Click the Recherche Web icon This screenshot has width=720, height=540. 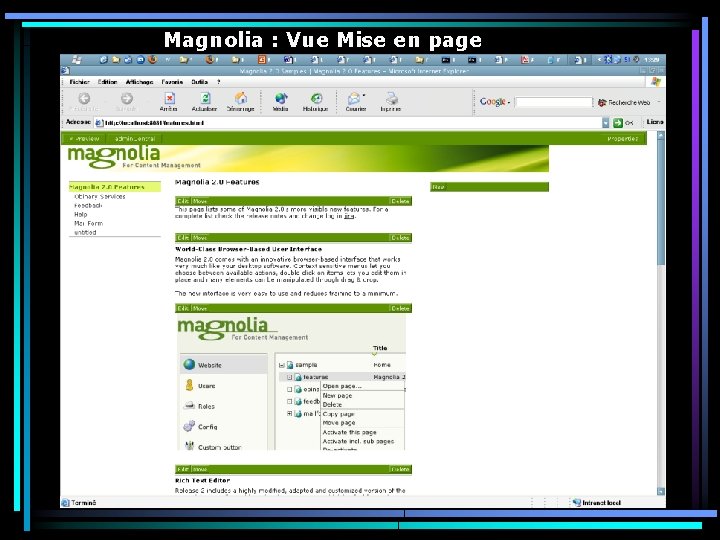[602, 102]
